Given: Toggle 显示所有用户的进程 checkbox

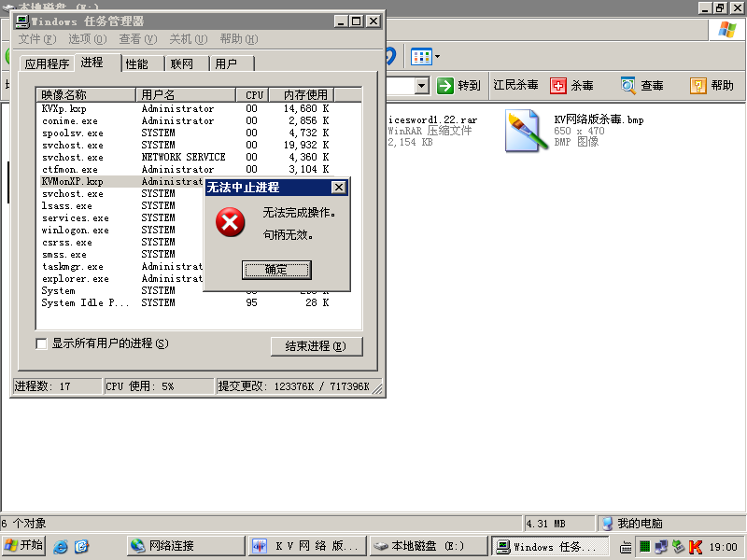Looking at the screenshot, I should click(x=41, y=343).
